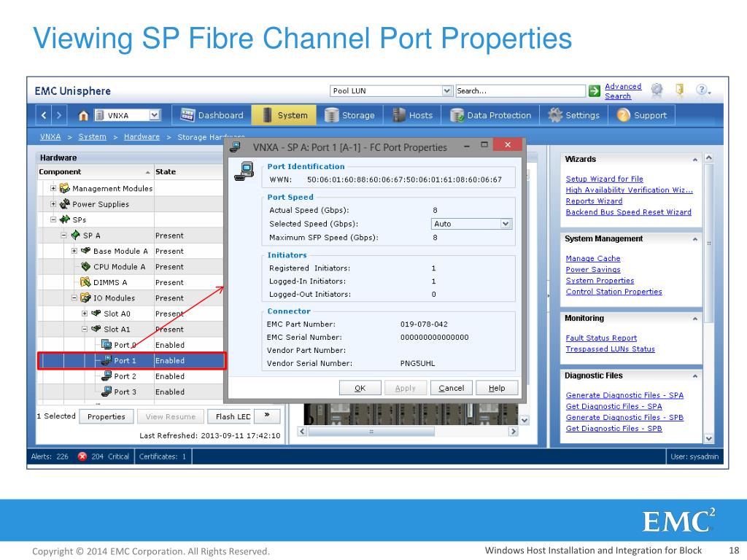Open the Manage Cache link
Viewport: 747px width, 560px height.
tap(592, 259)
